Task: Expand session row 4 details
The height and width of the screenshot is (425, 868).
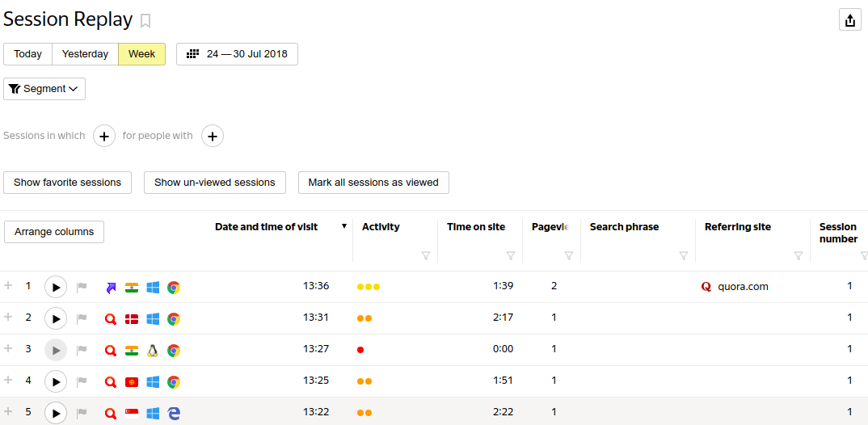Action: [x=8, y=381]
